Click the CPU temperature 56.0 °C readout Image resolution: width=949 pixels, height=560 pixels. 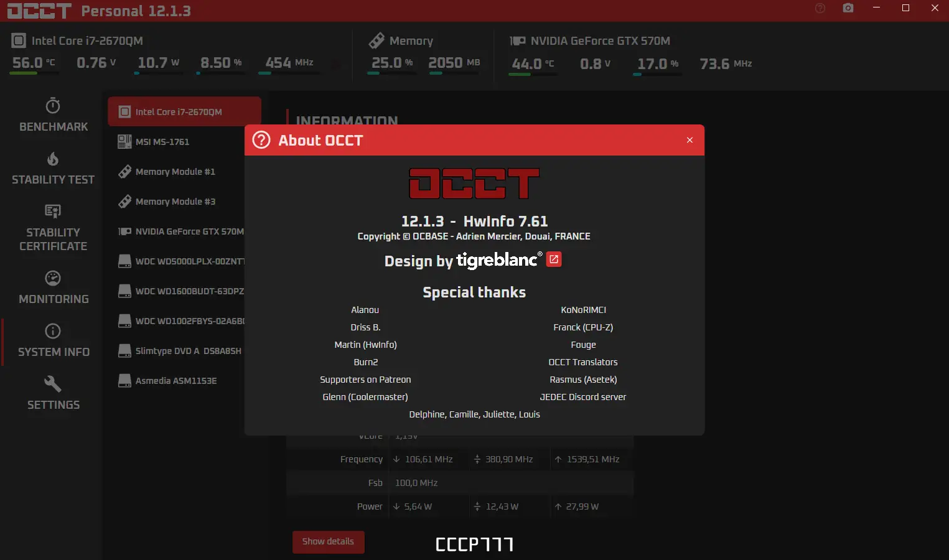tap(34, 63)
